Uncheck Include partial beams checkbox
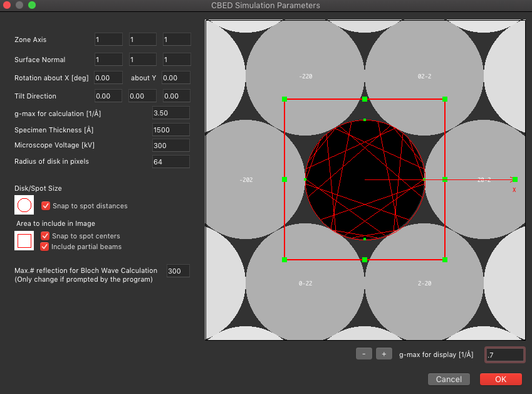This screenshot has width=532, height=394. (44, 247)
